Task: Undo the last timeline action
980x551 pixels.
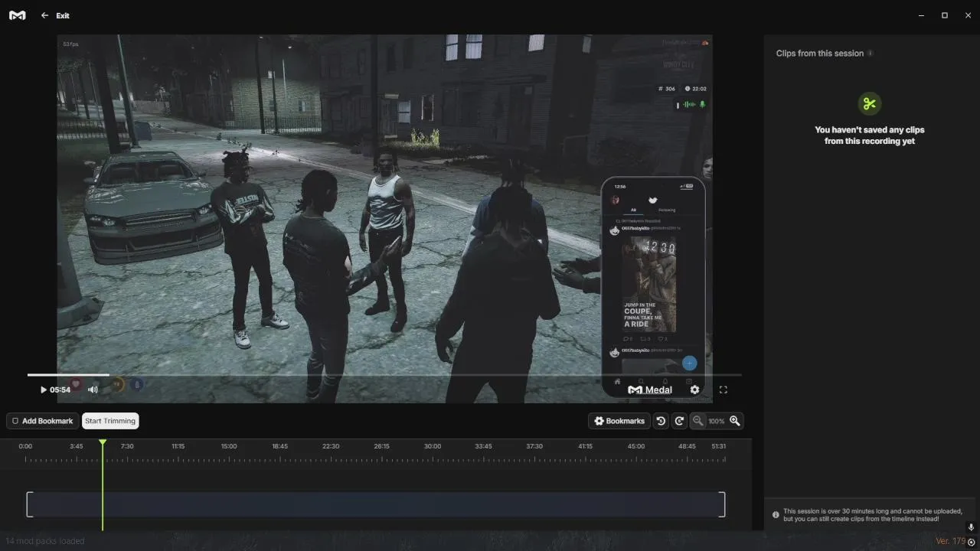Action: pyautogui.click(x=661, y=421)
